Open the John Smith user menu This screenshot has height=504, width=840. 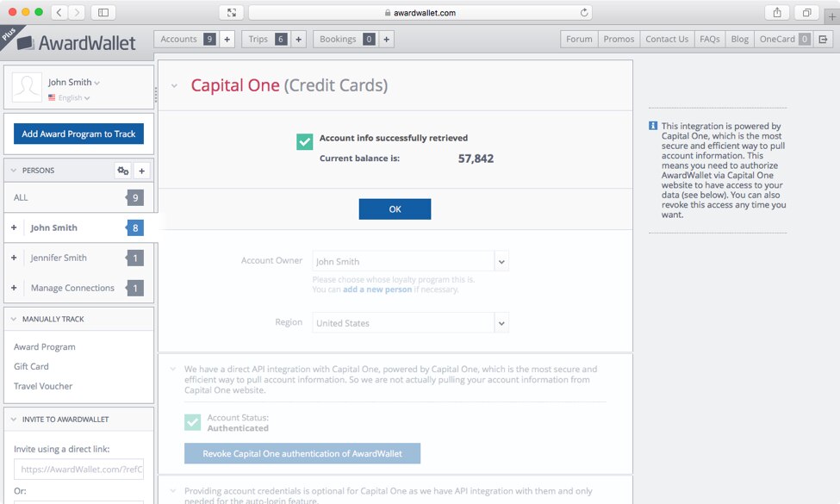(x=73, y=82)
